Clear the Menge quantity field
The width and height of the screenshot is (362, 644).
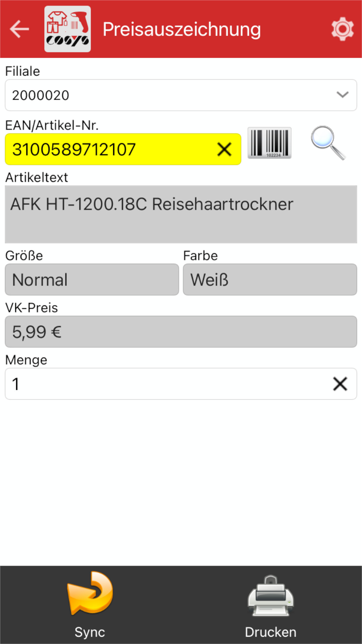click(x=340, y=384)
